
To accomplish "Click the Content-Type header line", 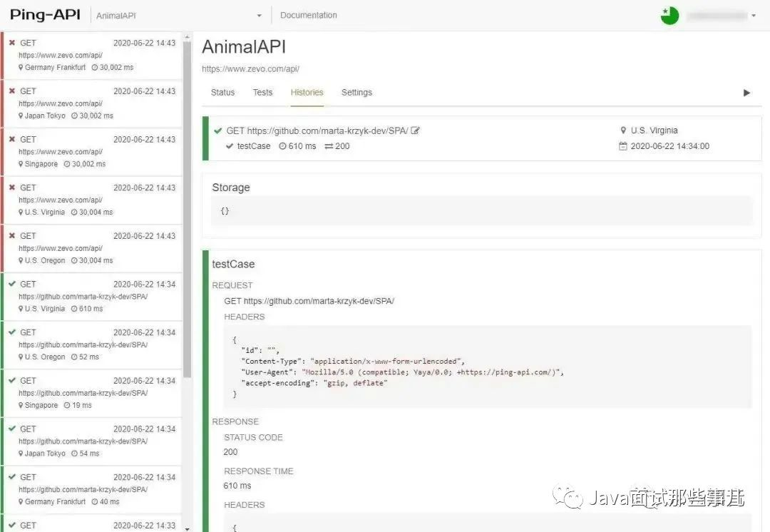I will click(353, 362).
